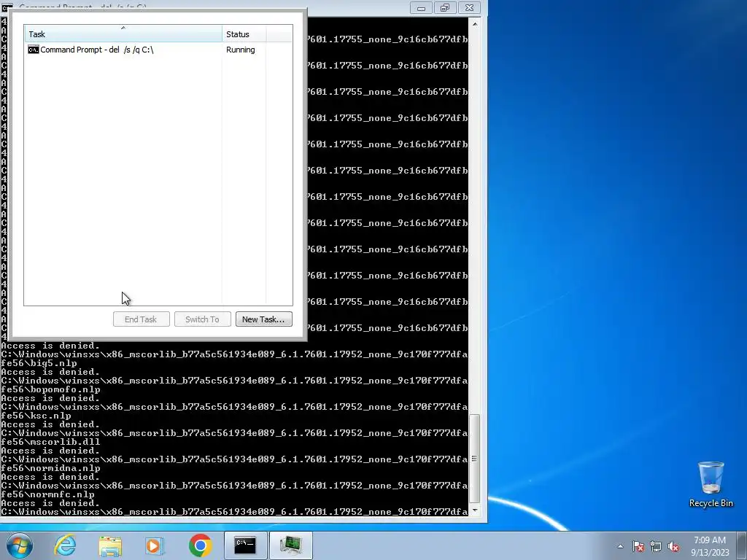Click the Switch To button
747x560 pixels.
coord(203,319)
